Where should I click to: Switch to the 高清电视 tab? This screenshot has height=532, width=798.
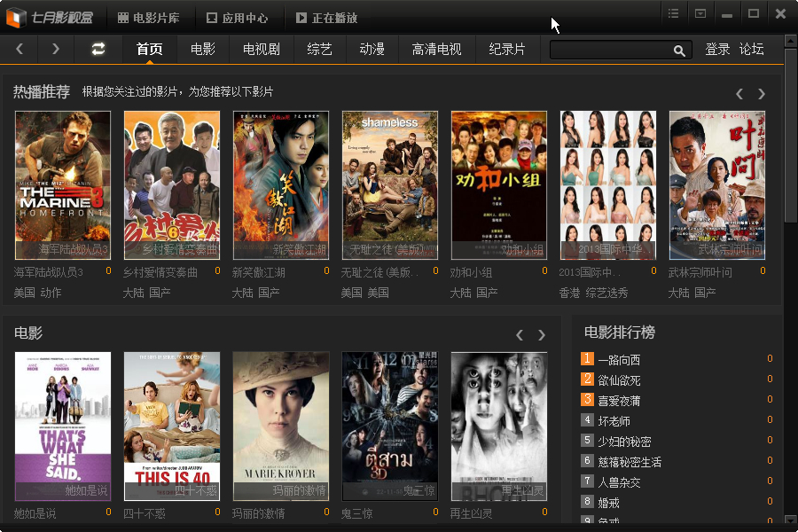(436, 49)
